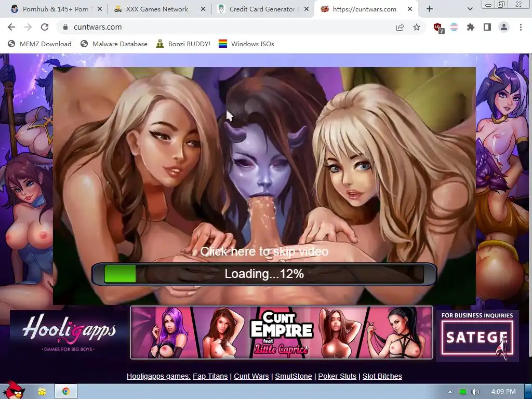This screenshot has width=532, height=399.
Task: Select the active cuntwars.com tab
Action: pos(364,9)
